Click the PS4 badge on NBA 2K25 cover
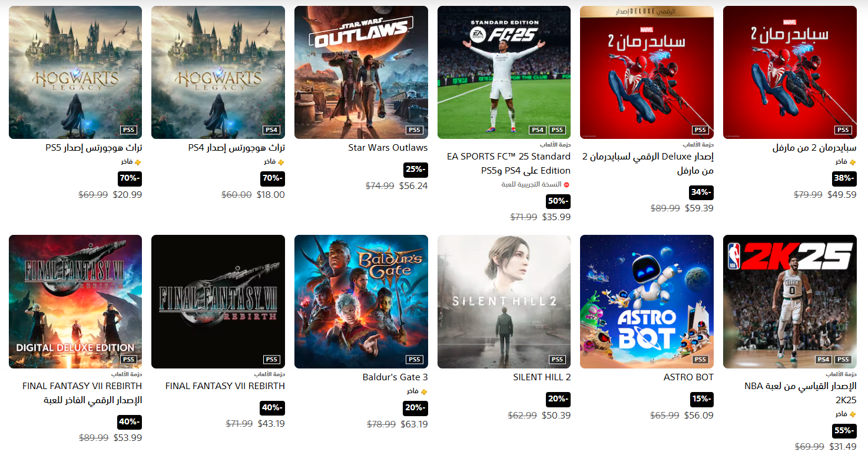 (x=823, y=360)
